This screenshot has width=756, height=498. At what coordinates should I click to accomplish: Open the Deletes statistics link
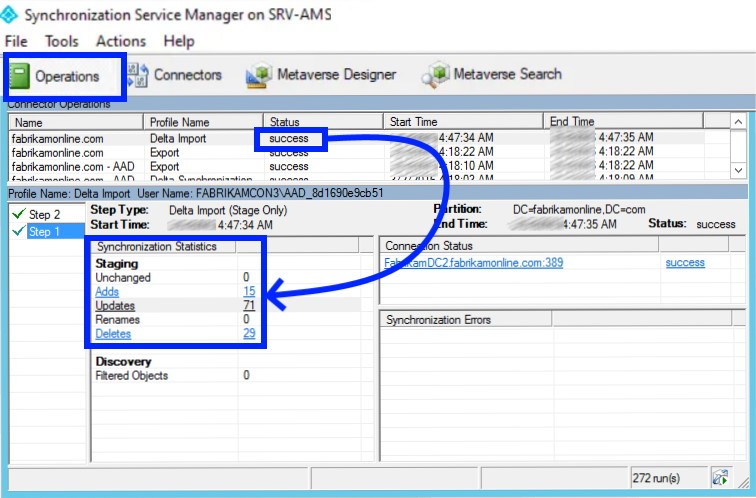click(112, 333)
